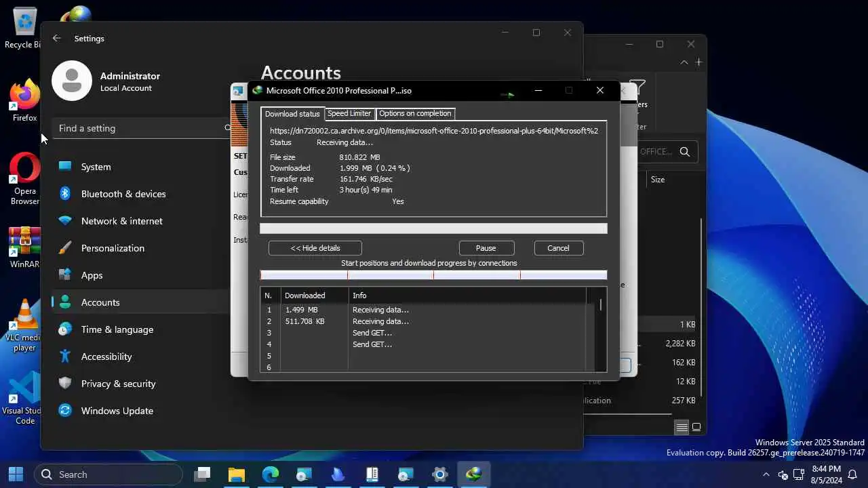Open Filter icon in File Explorer
Screen dimensions: 868x488
(637, 88)
